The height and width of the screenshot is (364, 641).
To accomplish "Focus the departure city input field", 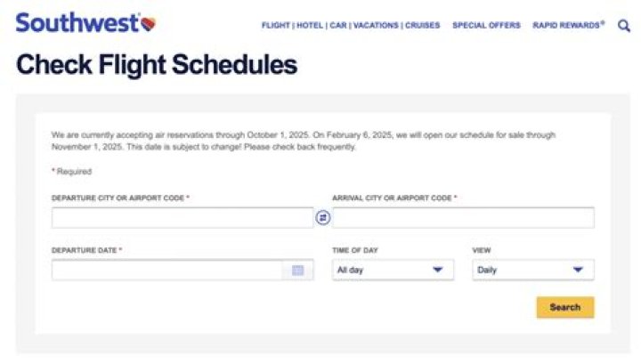I will (x=183, y=217).
